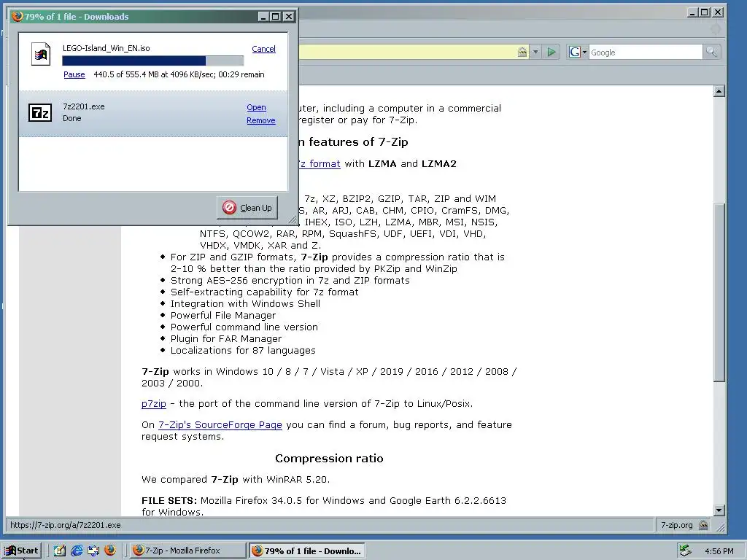Viewport: 747px width, 560px height.
Task: Click the page scrollbar down arrow
Action: (719, 510)
